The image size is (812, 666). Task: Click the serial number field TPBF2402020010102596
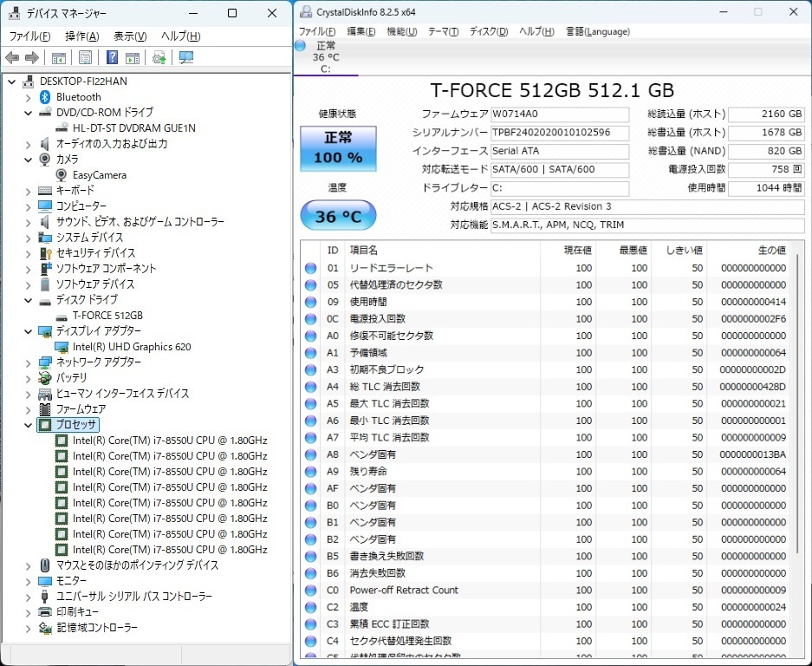coord(560,133)
